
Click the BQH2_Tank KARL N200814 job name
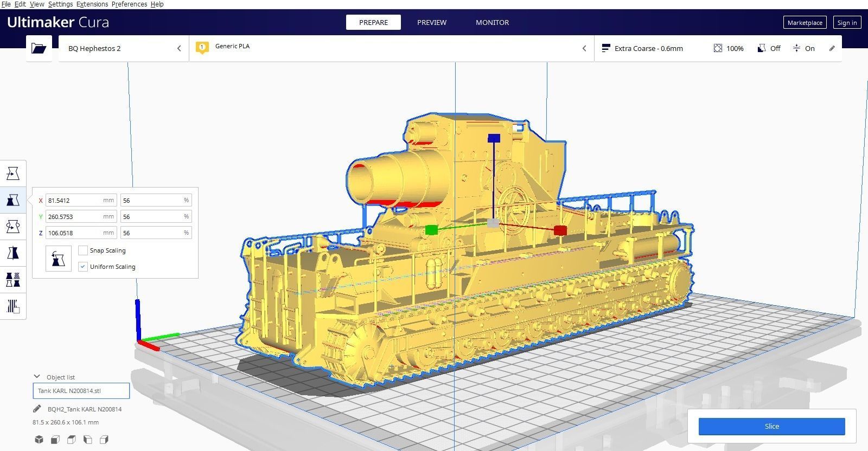(x=85, y=409)
